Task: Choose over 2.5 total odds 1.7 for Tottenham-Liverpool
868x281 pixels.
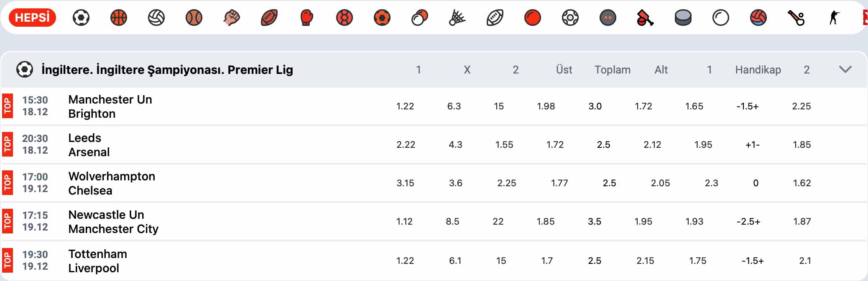Action: click(x=547, y=261)
